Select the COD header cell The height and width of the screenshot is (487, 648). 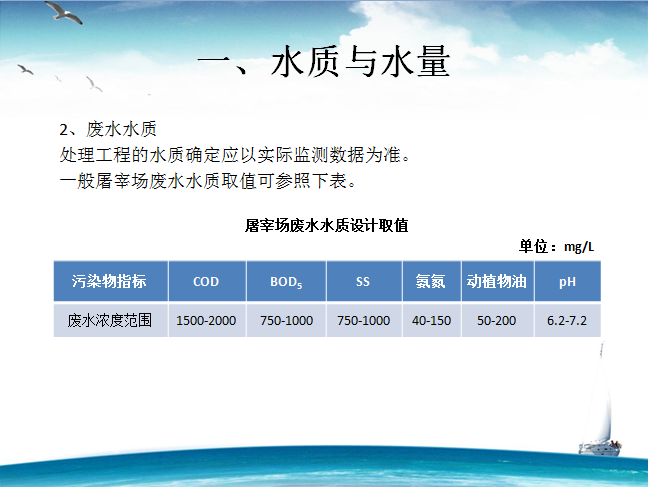(x=207, y=281)
